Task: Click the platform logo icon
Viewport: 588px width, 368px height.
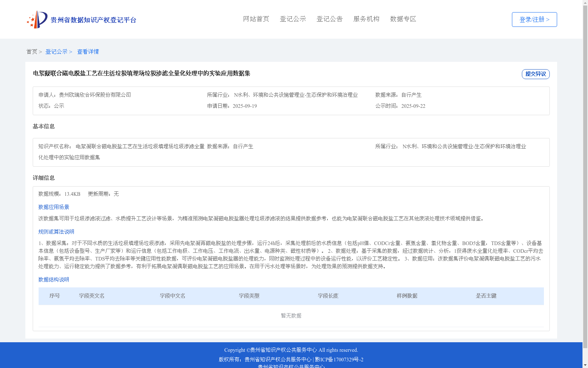Action: pos(37,20)
